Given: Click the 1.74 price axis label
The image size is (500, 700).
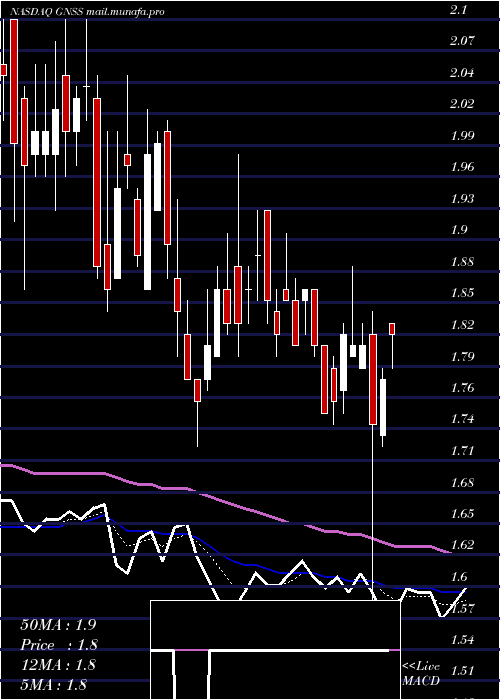Looking at the screenshot, I should point(462,419).
